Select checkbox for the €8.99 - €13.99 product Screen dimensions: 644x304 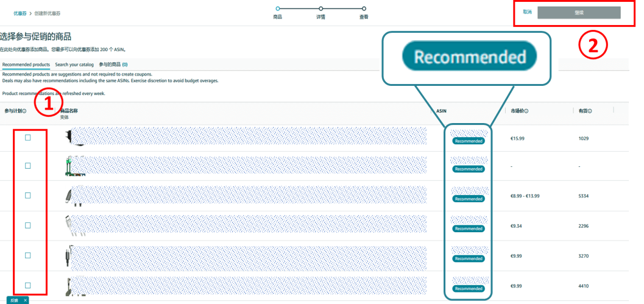tap(28, 196)
